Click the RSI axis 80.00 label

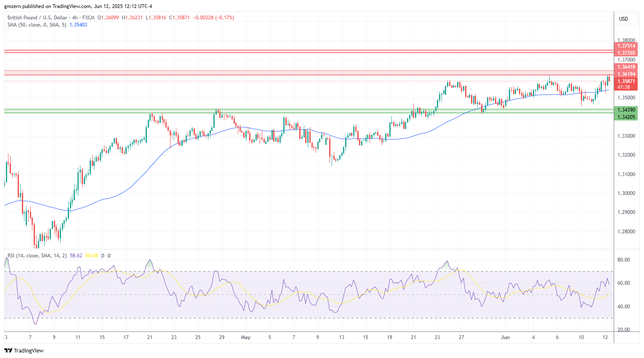(x=623, y=260)
